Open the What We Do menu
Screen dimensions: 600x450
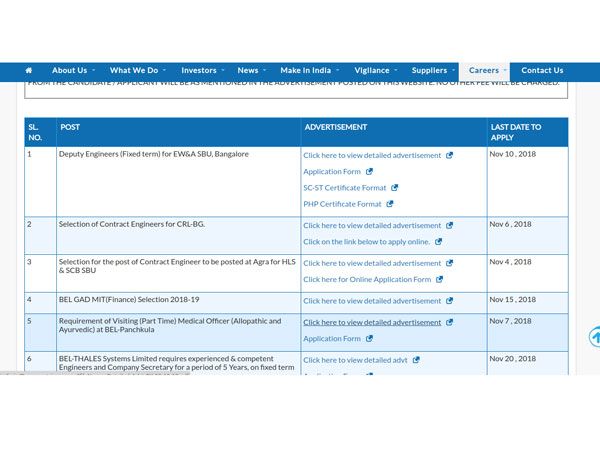click(134, 70)
